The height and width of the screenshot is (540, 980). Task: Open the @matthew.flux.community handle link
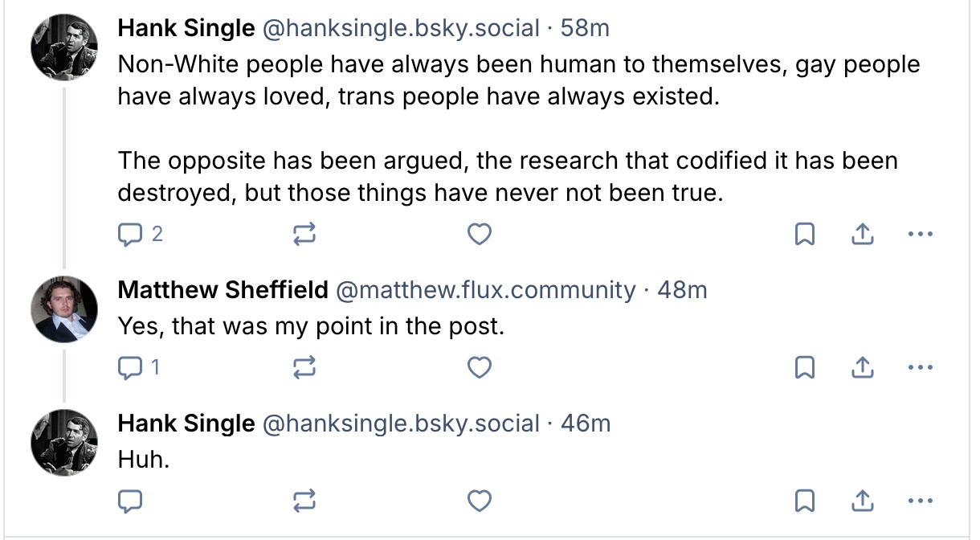click(x=484, y=290)
